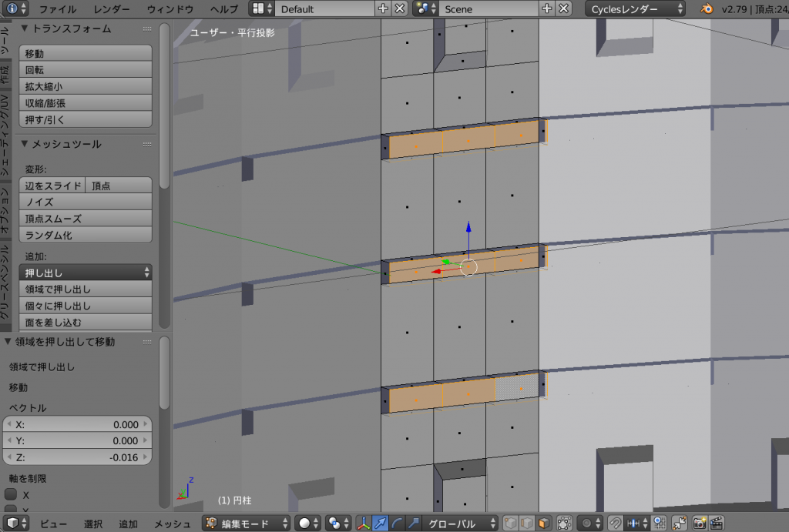The height and width of the screenshot is (532, 789).
Task: Open the レンダー menu
Action: click(112, 9)
